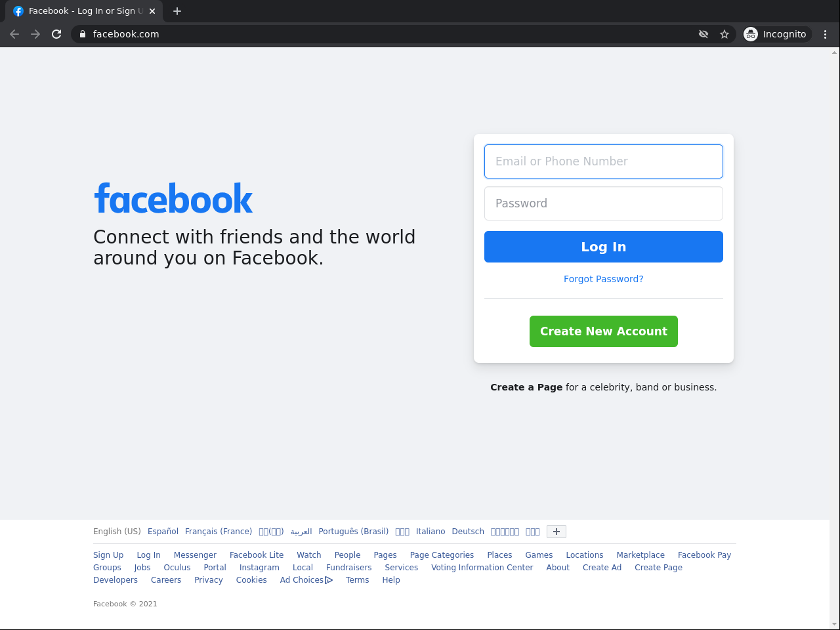Open the People footer link
This screenshot has width=840, height=630.
(x=348, y=555)
